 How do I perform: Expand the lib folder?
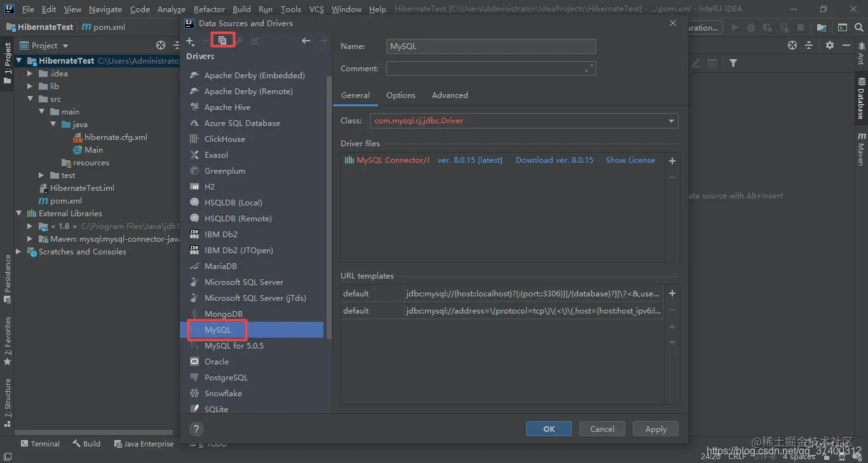tap(30, 86)
